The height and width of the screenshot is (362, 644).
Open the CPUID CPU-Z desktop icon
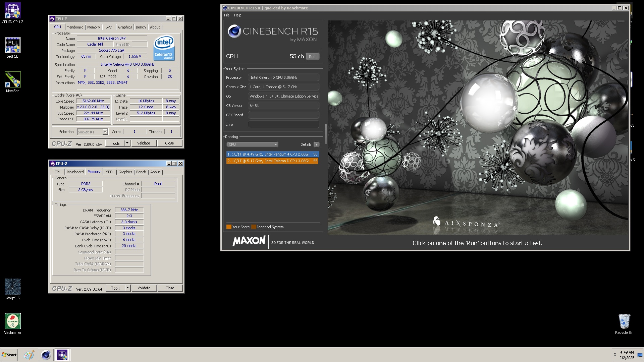12,13
